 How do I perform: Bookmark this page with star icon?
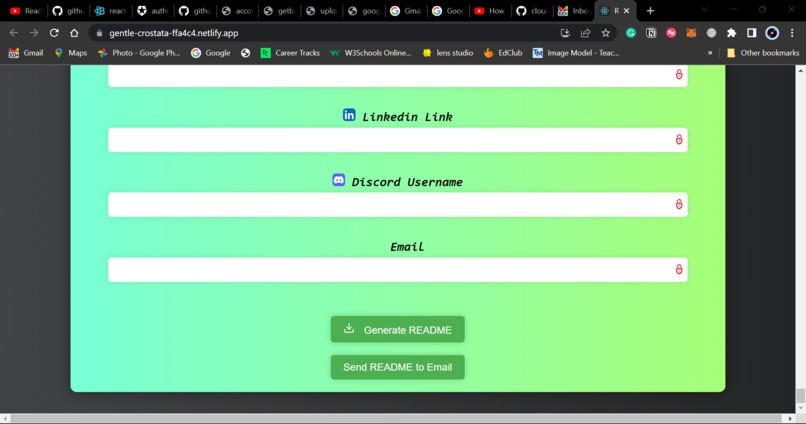[x=606, y=33]
